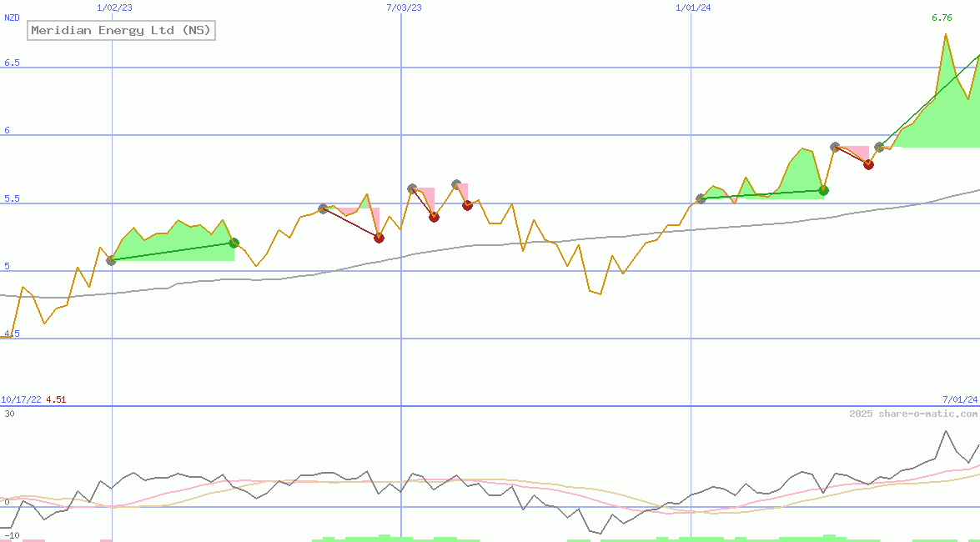Click the 30 oscillator scale label
The width and height of the screenshot is (980, 542).
click(9, 414)
